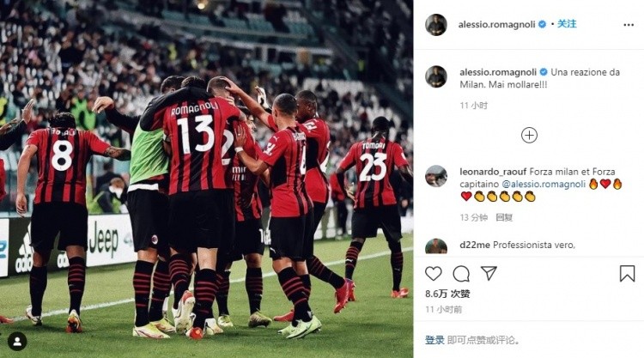Open @alessio.romagnoli mention in comment
This screenshot has width=644, height=358.
544,184
